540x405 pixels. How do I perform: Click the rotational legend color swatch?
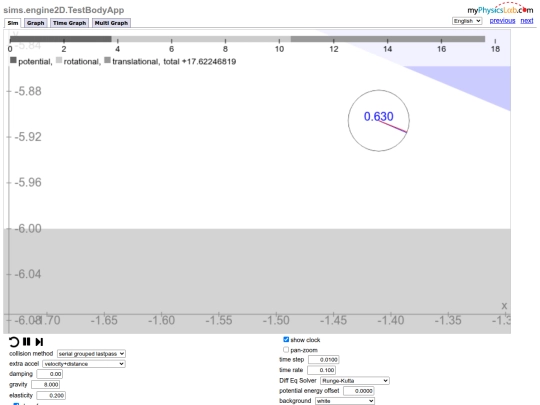pyautogui.click(x=59, y=60)
